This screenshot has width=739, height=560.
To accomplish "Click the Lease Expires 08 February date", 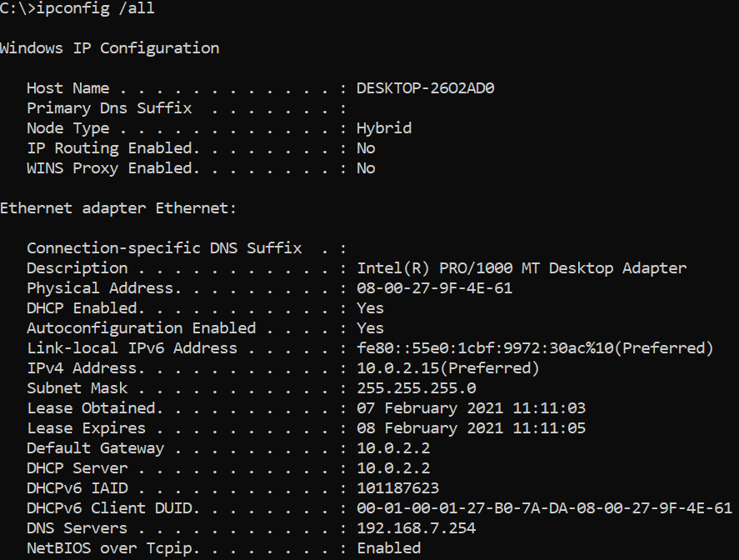I will pyautogui.click(x=471, y=428).
